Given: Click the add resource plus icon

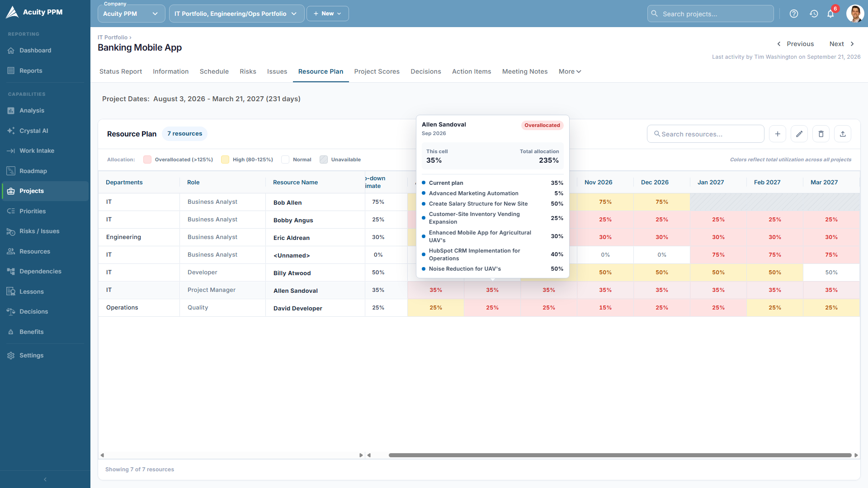Looking at the screenshot, I should pyautogui.click(x=778, y=134).
